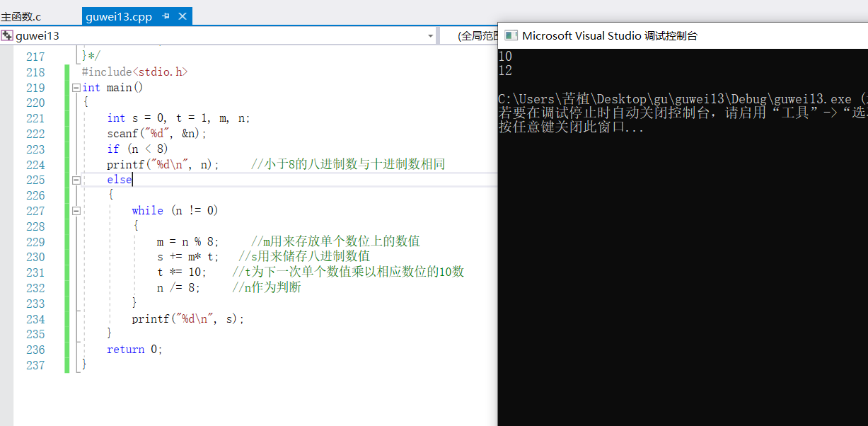
Task: Click the 'while (n != 0)' statement
Action: coord(175,211)
